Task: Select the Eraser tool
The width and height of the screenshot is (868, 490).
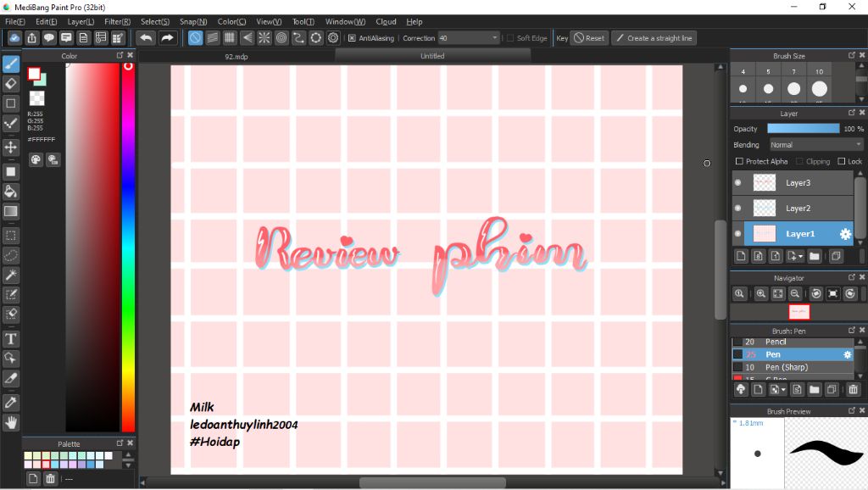Action: 10,84
